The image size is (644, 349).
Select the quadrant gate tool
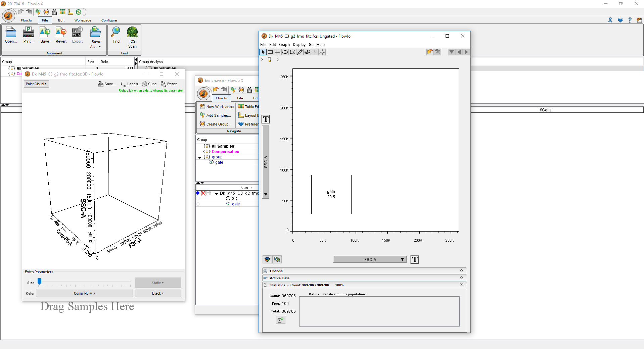pyautogui.click(x=278, y=52)
